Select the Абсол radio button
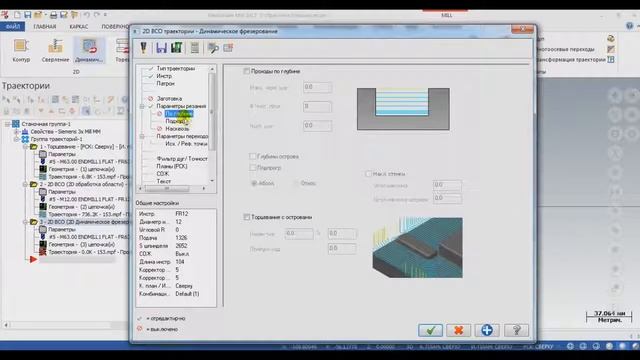The image size is (640, 360). point(254,183)
